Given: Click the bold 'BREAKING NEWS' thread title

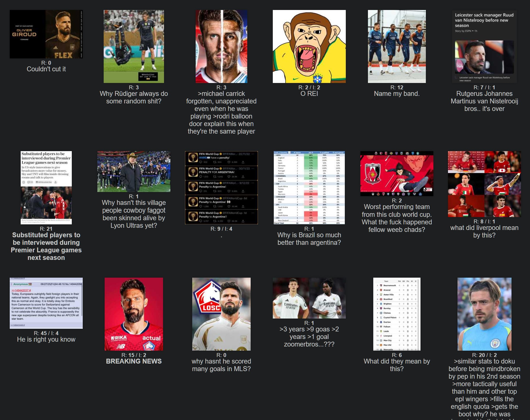Looking at the screenshot, I should point(134,361).
